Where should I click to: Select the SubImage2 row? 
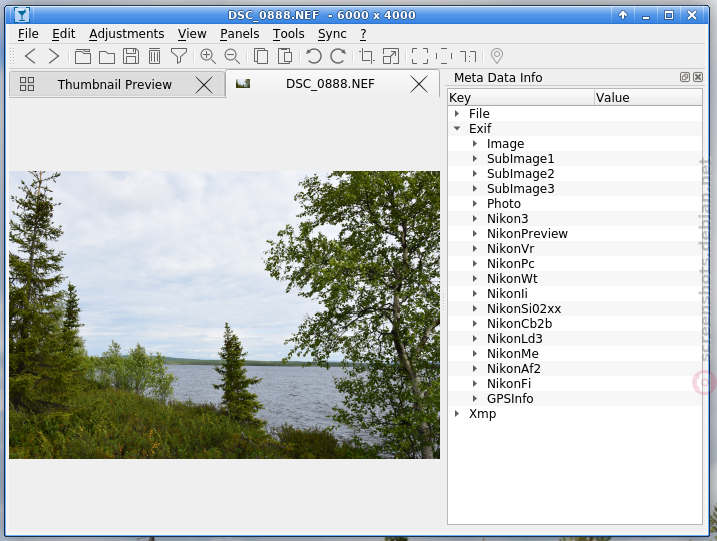[575, 174]
